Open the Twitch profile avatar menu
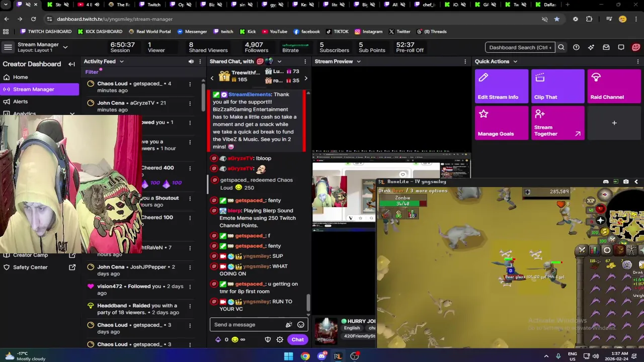Screen dimensions: 644x362 [x=636, y=47]
